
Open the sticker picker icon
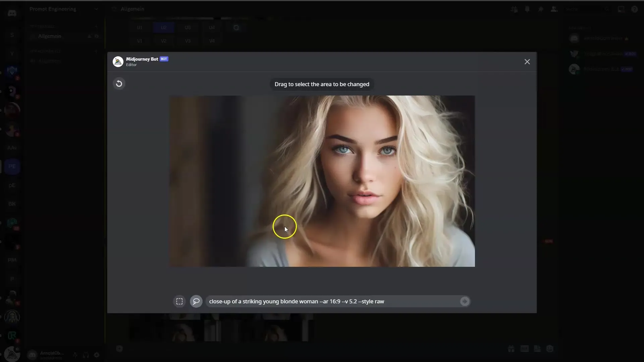point(537,349)
